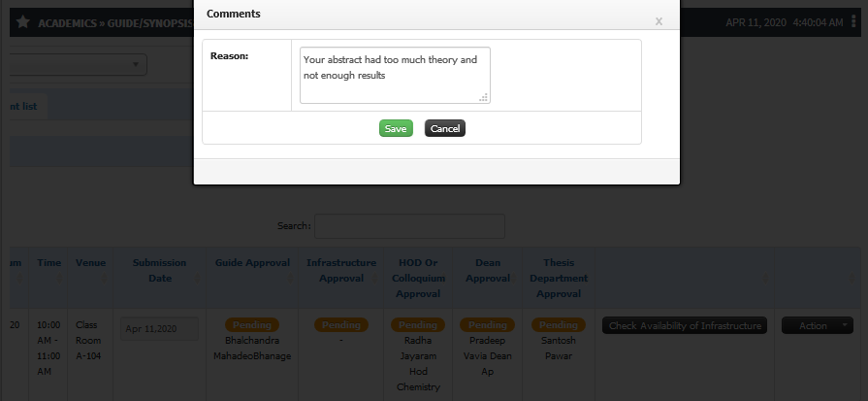Click Pending badge under Guide Approval
Screen dimensions: 868x401
(252, 325)
